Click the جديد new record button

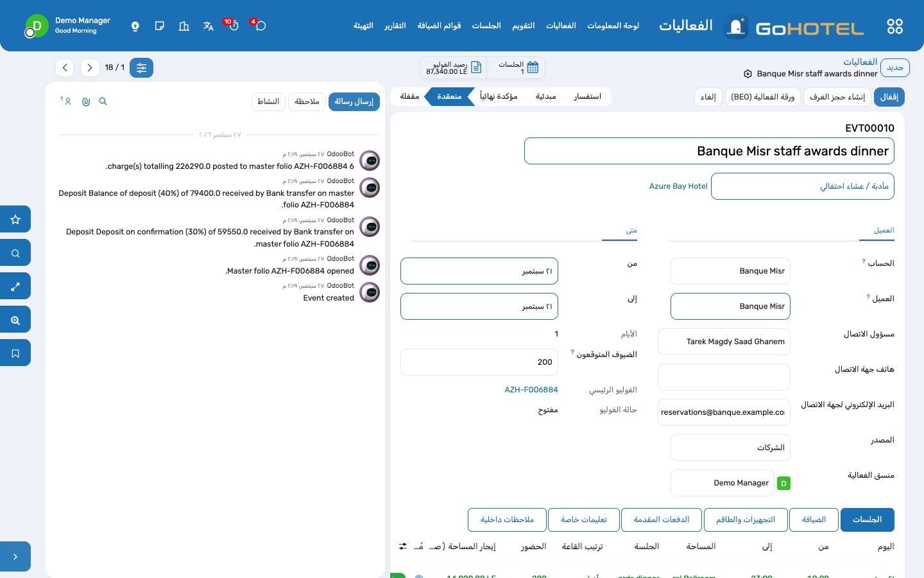click(x=895, y=67)
